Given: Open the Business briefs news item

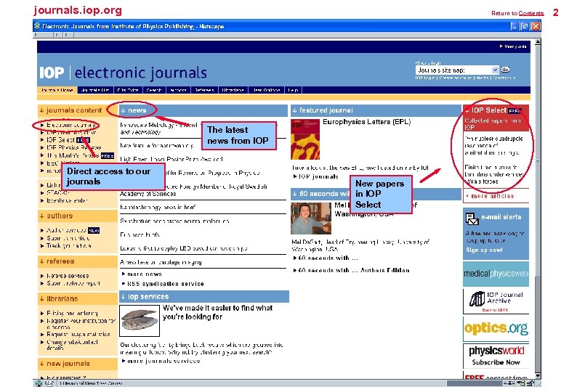Looking at the screenshot, I should click(x=140, y=234).
